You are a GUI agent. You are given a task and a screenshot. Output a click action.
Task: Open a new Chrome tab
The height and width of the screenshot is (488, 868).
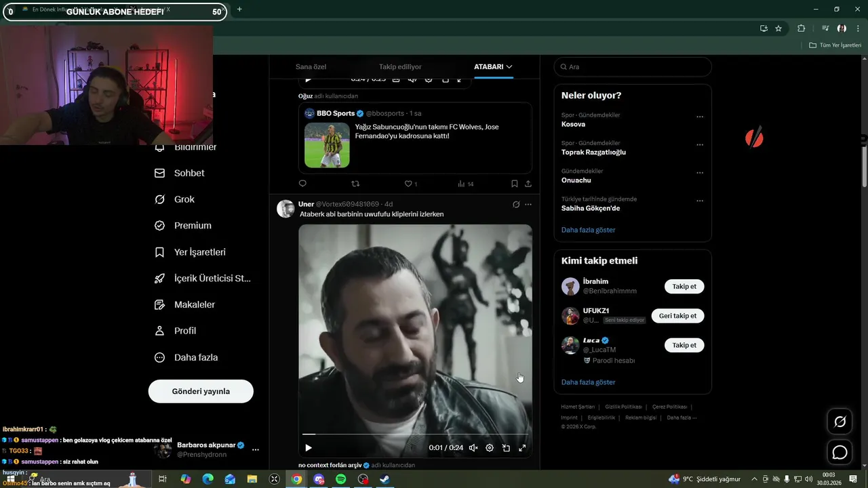tap(239, 9)
